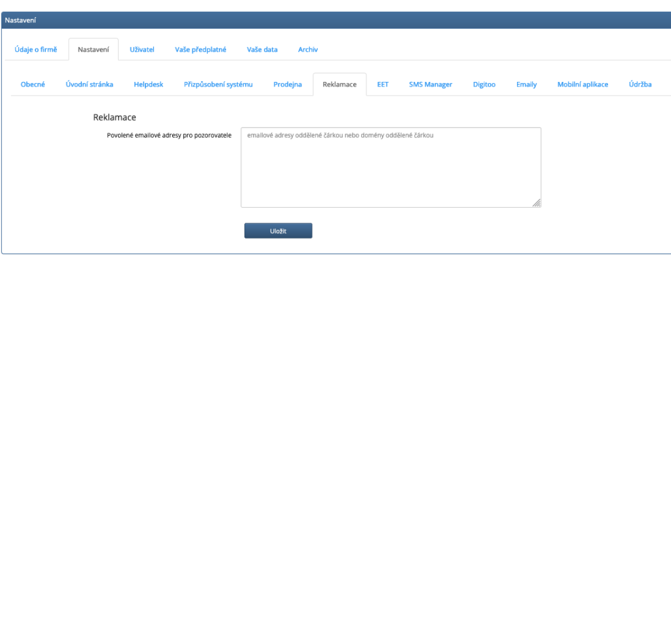
Task: Open the Údaje o firmě tab
Action: pyautogui.click(x=35, y=50)
